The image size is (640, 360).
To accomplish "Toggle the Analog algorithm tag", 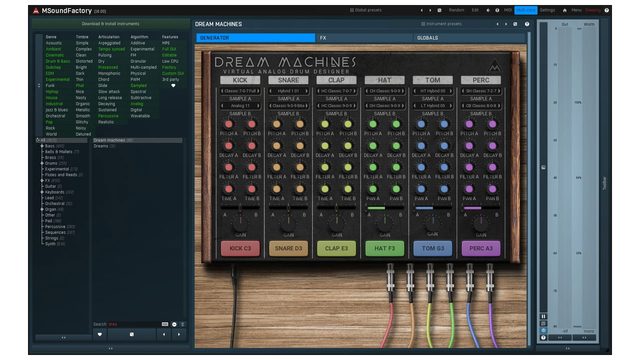I will coord(137,104).
